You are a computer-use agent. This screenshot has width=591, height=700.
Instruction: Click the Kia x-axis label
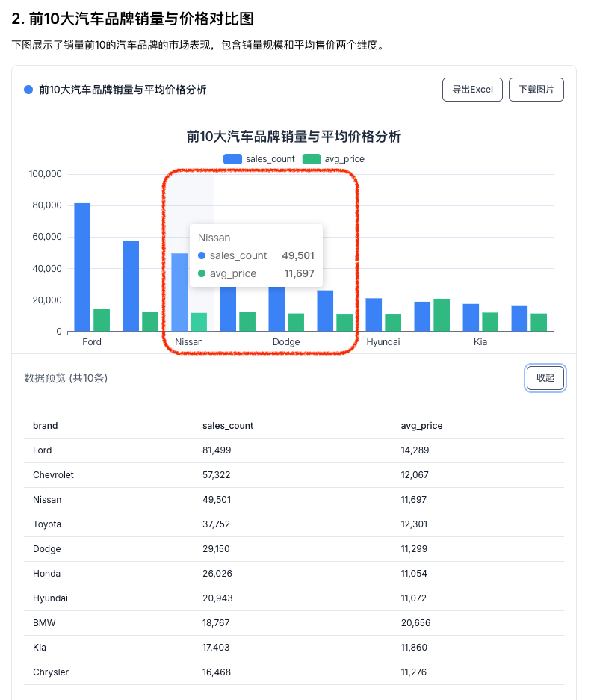click(480, 342)
